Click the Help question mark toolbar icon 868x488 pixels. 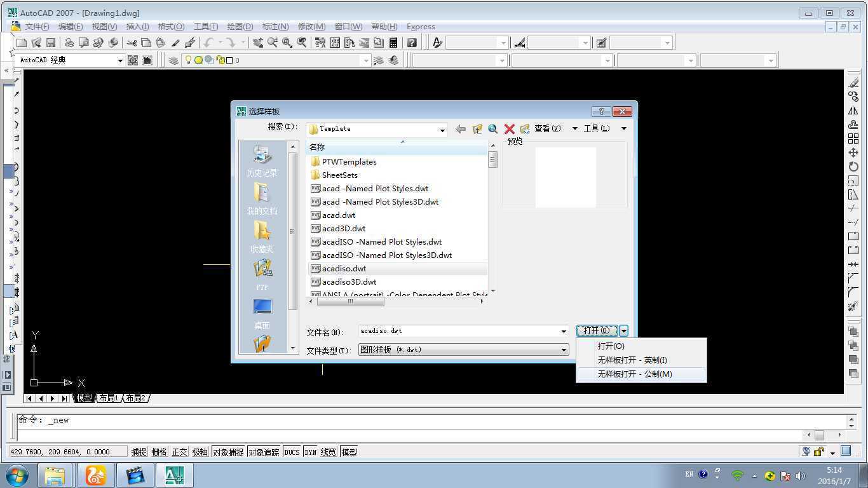click(412, 43)
